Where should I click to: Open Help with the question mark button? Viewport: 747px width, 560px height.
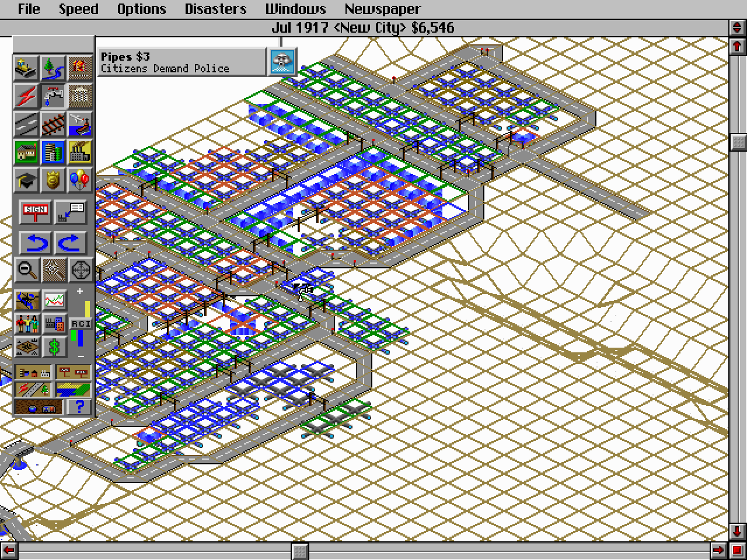[79, 407]
